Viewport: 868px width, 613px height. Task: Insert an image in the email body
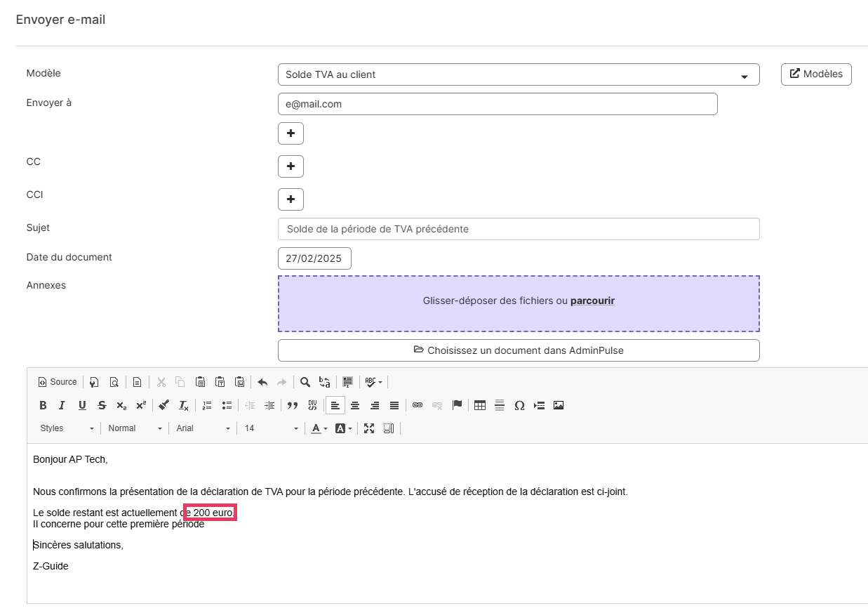click(559, 405)
